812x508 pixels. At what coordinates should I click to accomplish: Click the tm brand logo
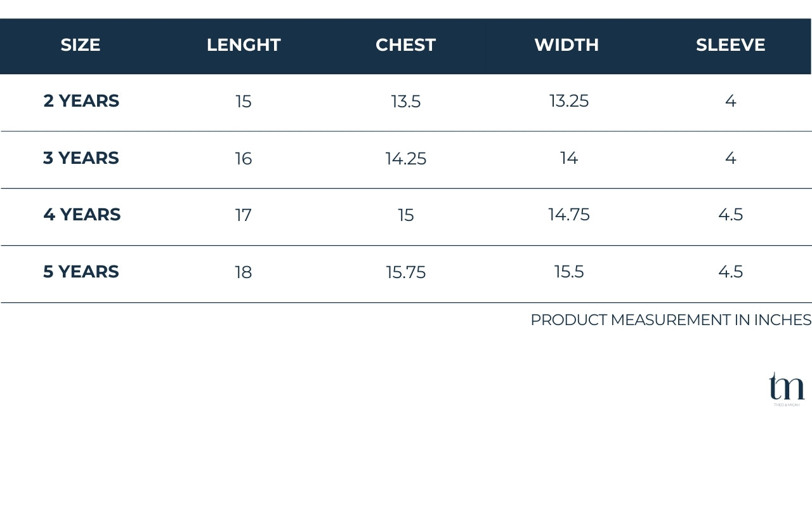click(787, 389)
